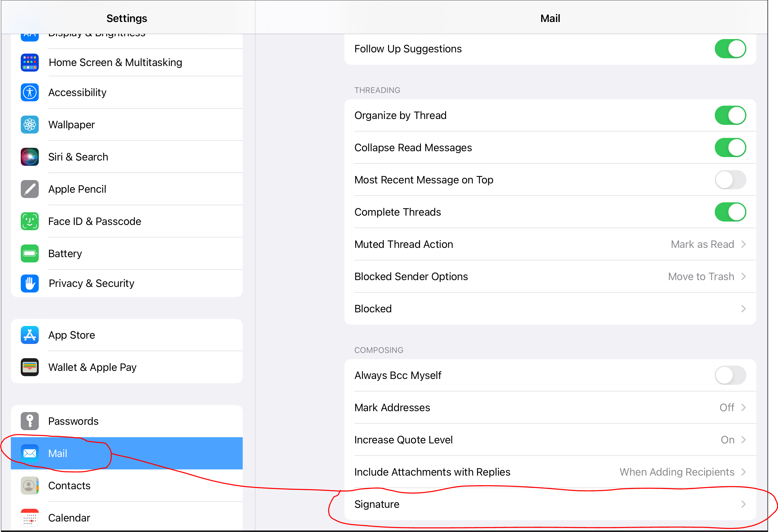Click the Wallpaper flower icon
This screenshot has width=778, height=532.
tap(29, 125)
